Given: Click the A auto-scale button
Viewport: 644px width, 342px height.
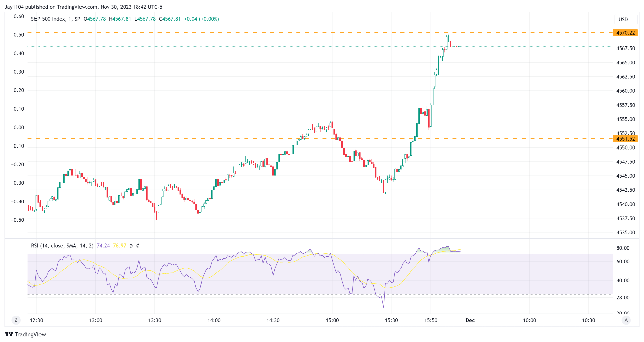Looking at the screenshot, I should click(626, 320).
